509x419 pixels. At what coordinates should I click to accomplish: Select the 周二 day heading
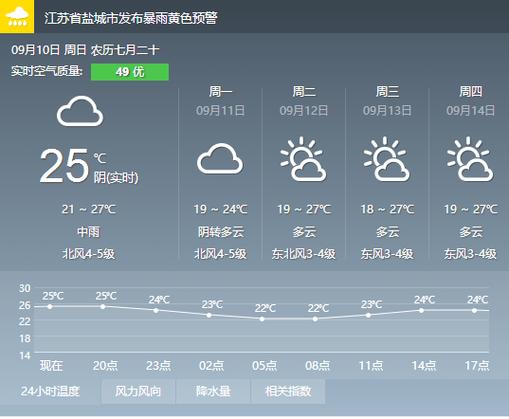tap(304, 91)
